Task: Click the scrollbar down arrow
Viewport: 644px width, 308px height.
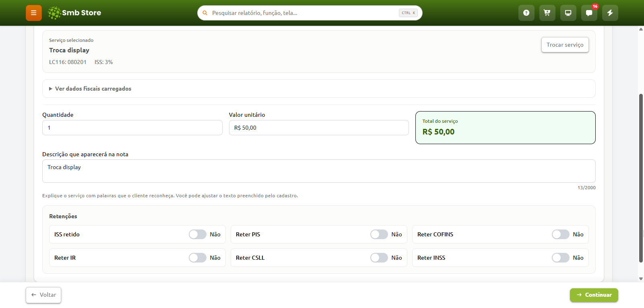Action: 641,279
